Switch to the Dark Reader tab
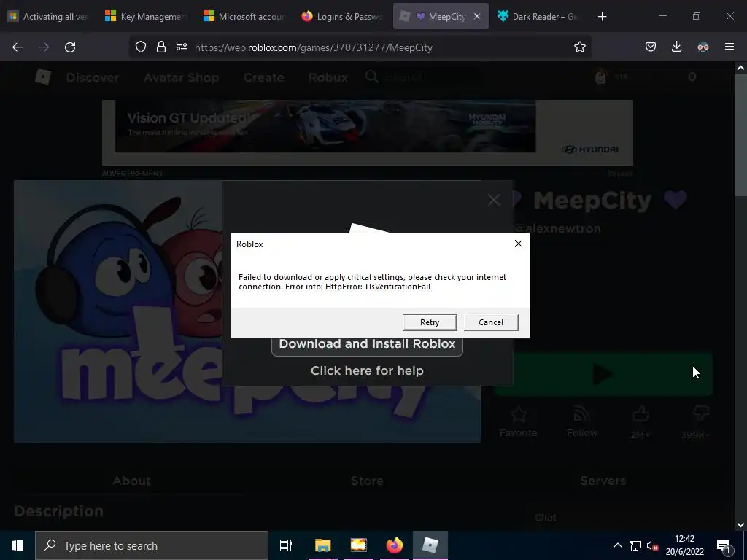 (x=538, y=16)
